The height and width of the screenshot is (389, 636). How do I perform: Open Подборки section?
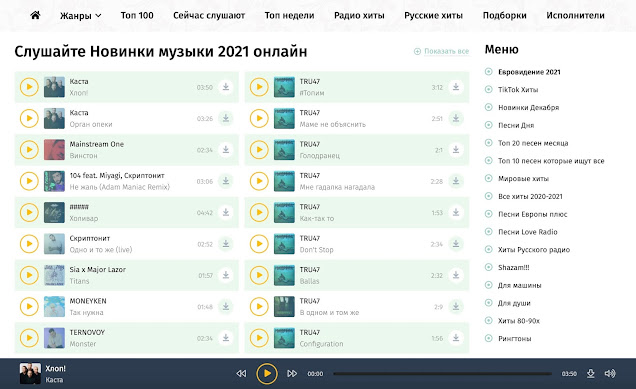tap(505, 15)
